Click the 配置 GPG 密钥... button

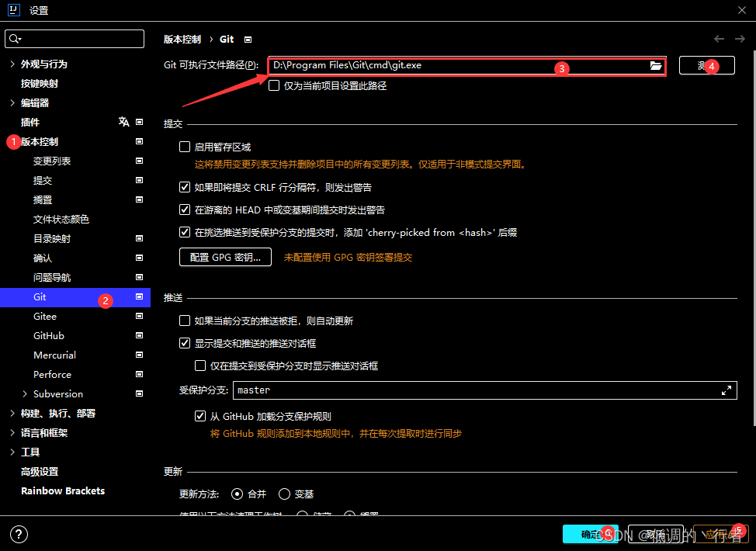click(x=225, y=257)
